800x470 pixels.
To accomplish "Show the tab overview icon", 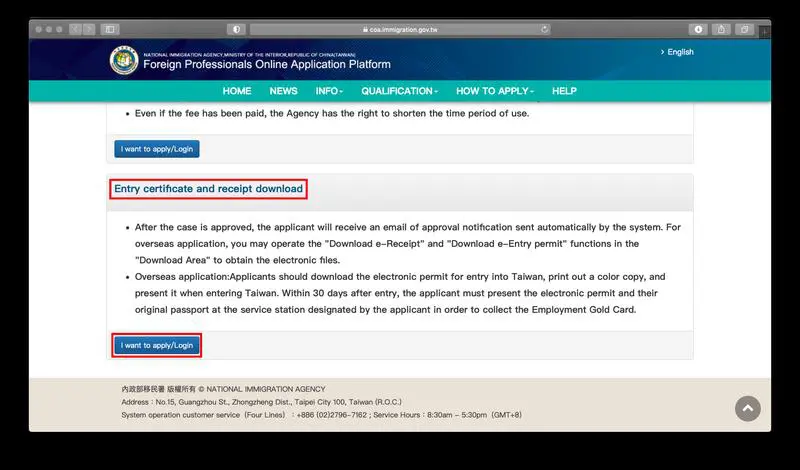I will pos(745,29).
